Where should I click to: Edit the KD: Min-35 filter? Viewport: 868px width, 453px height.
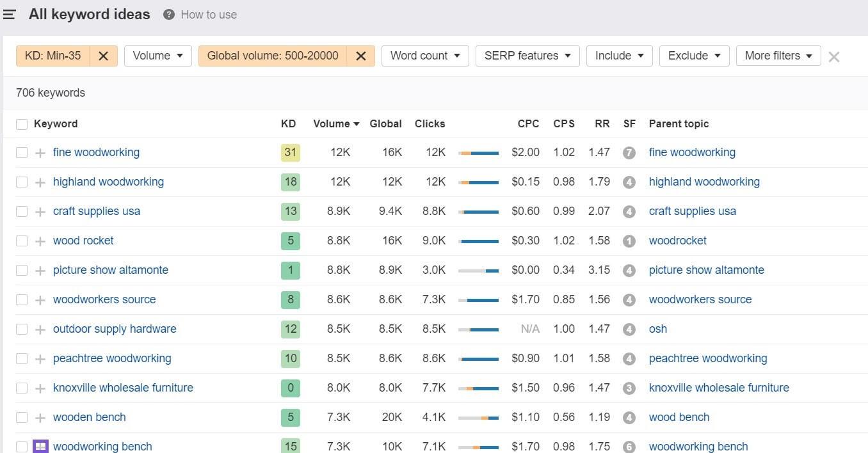53,56
